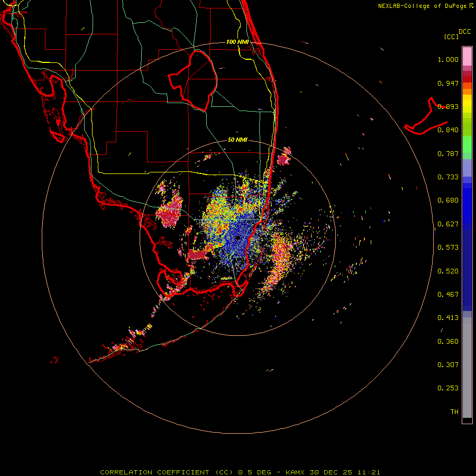Viewport: 476px width, 476px height.
Task: Select the 1.000 scale value
Action: (x=448, y=59)
